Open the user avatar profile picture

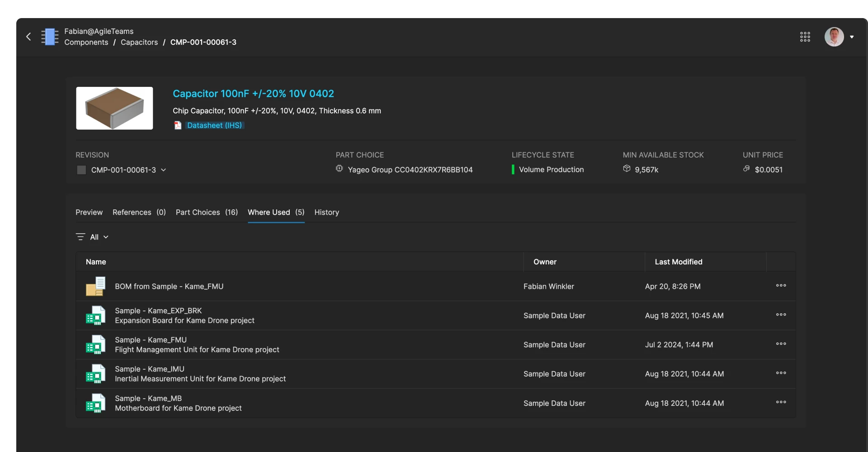click(x=834, y=37)
